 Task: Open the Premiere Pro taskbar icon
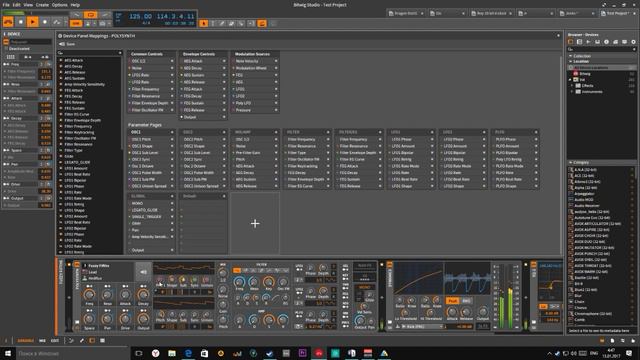pyautogui.click(x=302, y=353)
